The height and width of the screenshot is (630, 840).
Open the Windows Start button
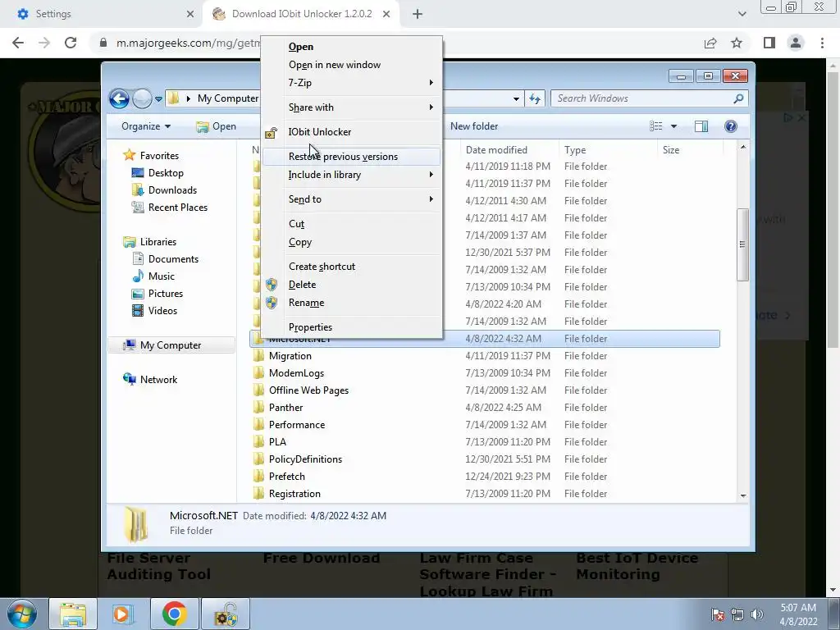tap(21, 614)
